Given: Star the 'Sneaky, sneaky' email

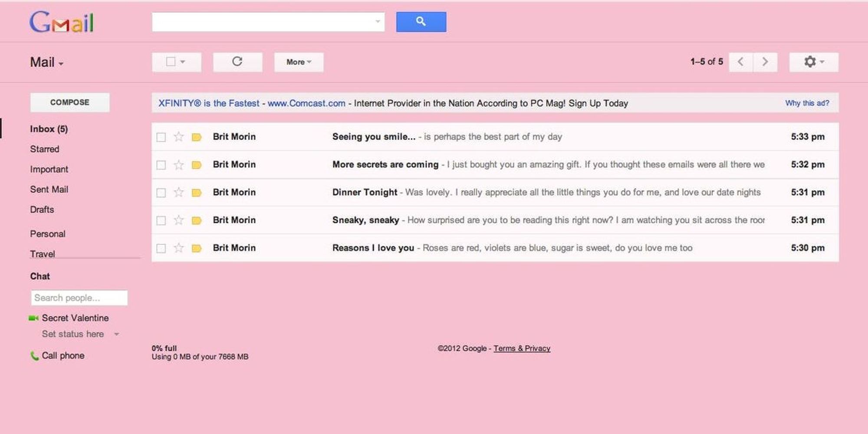Looking at the screenshot, I should (x=178, y=220).
